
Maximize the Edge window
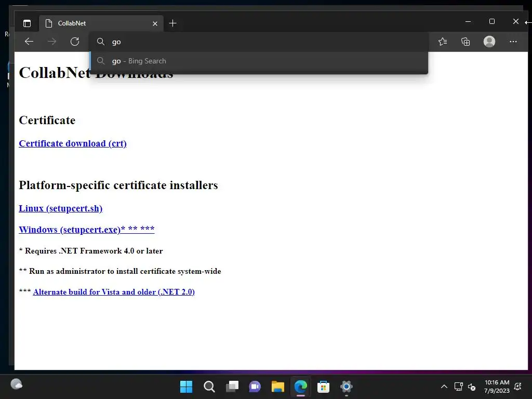[492, 21]
